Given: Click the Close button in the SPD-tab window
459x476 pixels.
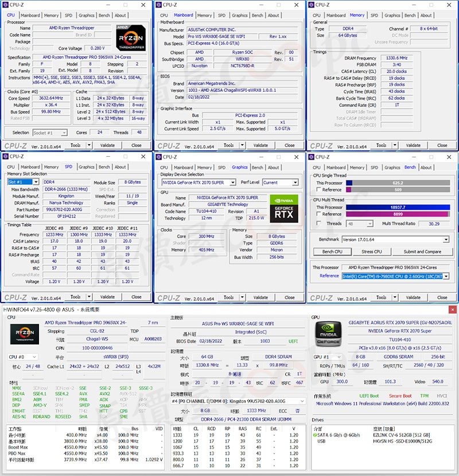Looking at the screenshot, I should pos(136,297).
